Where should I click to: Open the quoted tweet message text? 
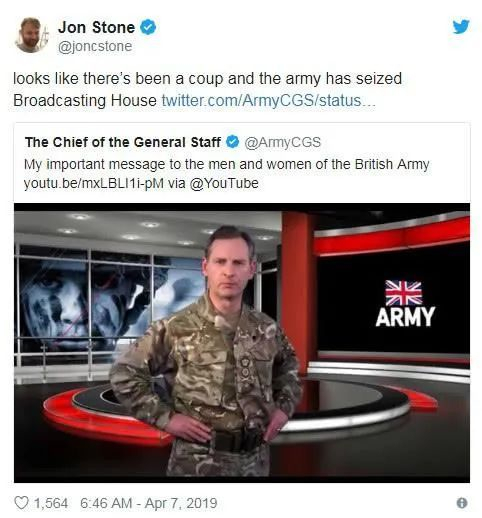(x=226, y=164)
